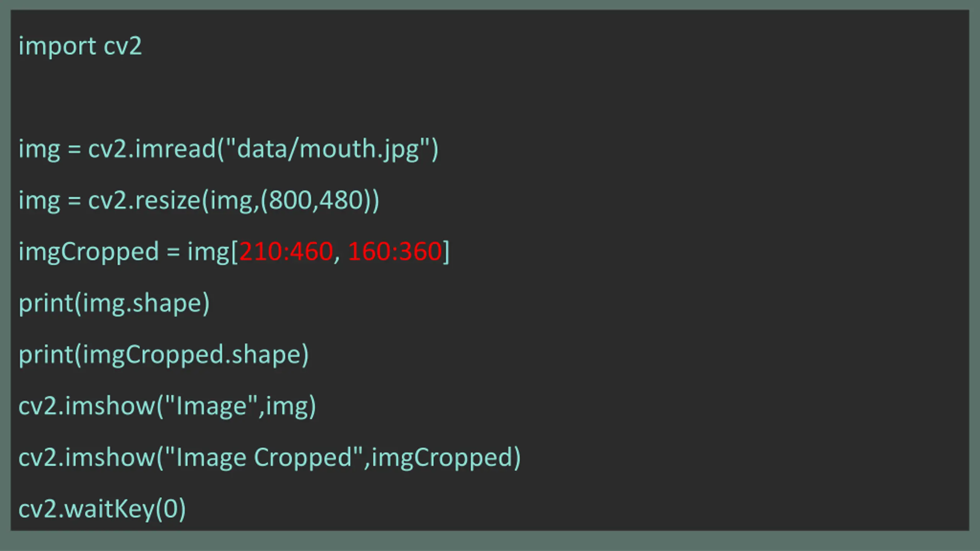This screenshot has width=980, height=551.
Task: Click the closing red bracket of slice
Action: 446,252
